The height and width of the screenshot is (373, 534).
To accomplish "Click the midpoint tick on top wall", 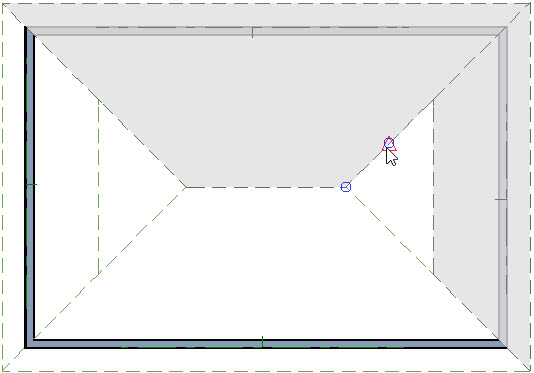I will [252, 32].
